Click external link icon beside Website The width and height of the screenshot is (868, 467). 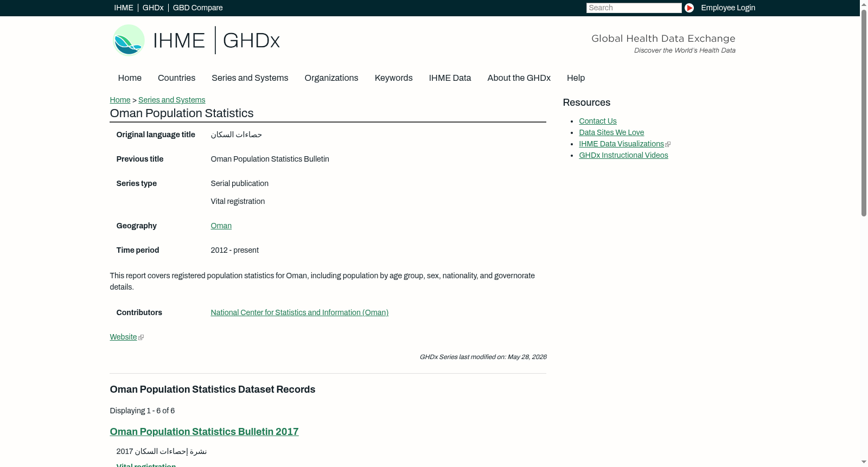pyautogui.click(x=141, y=337)
